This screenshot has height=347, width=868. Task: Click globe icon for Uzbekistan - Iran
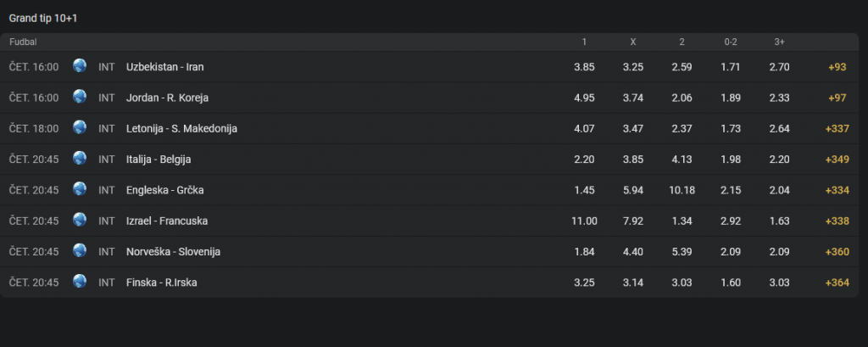click(80, 66)
